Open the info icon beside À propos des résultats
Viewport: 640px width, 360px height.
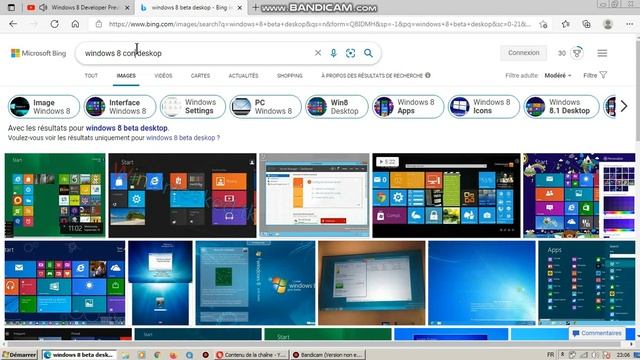428,75
